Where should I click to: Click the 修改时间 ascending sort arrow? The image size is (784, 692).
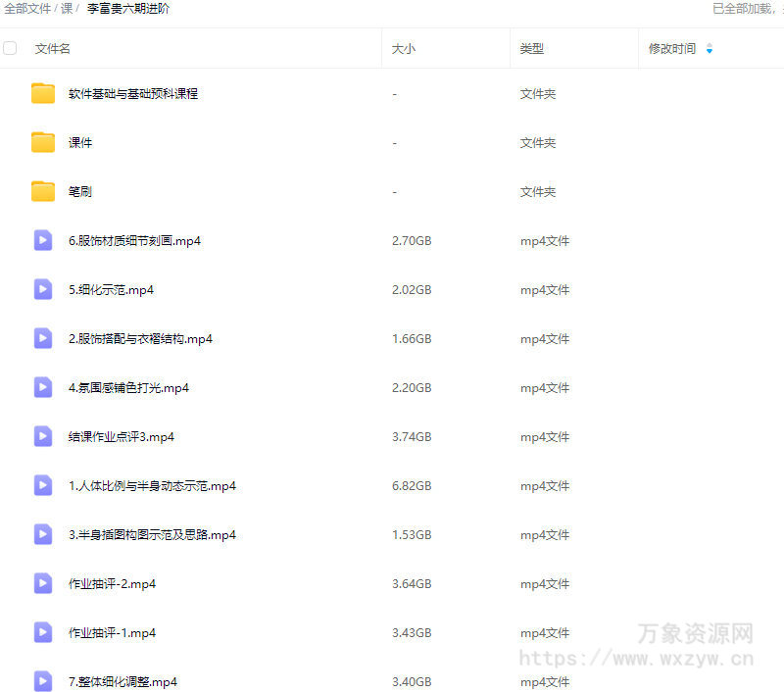tap(710, 43)
